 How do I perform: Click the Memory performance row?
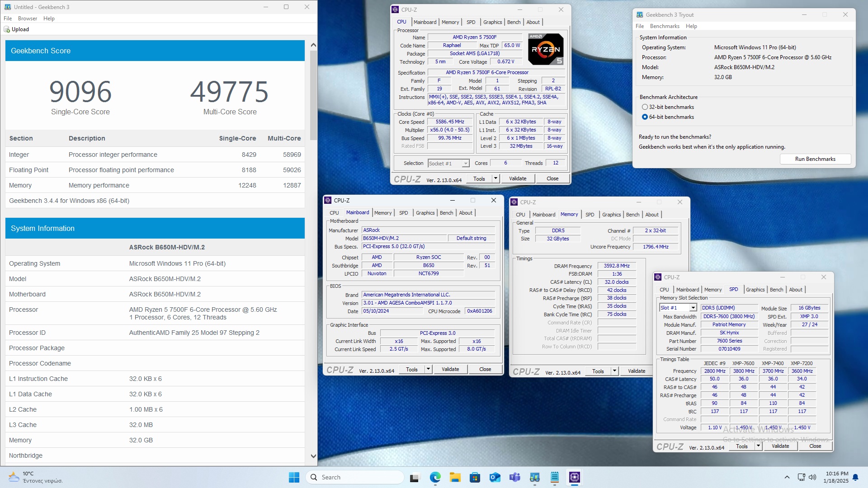(155, 185)
